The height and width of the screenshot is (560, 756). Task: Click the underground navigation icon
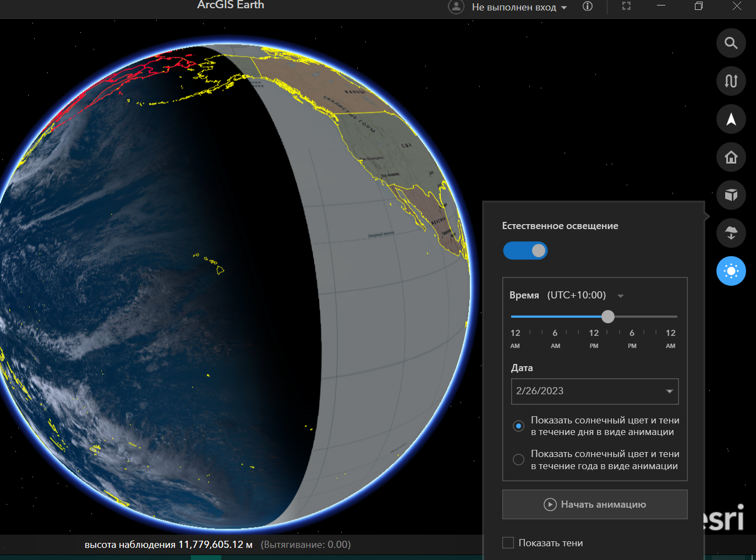(731, 233)
